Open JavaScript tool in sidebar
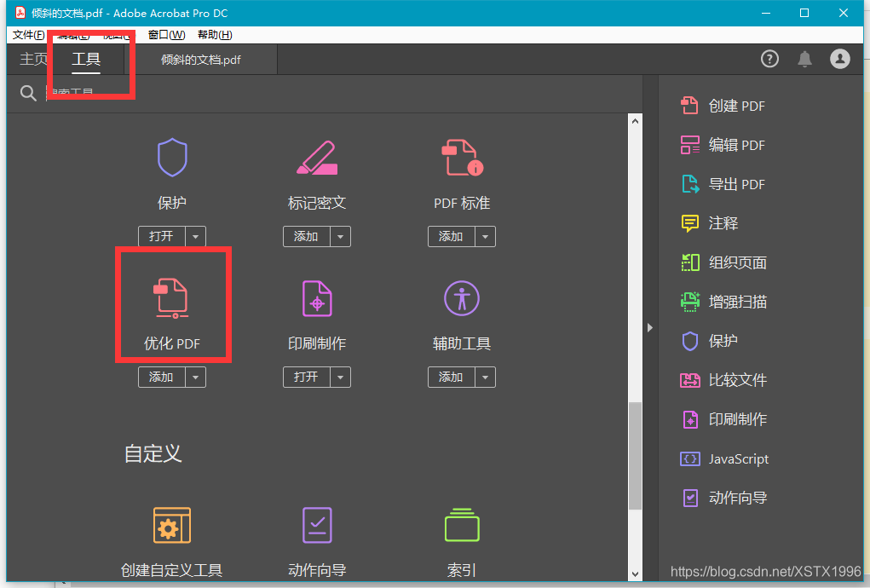The width and height of the screenshot is (870, 588). coord(724,458)
